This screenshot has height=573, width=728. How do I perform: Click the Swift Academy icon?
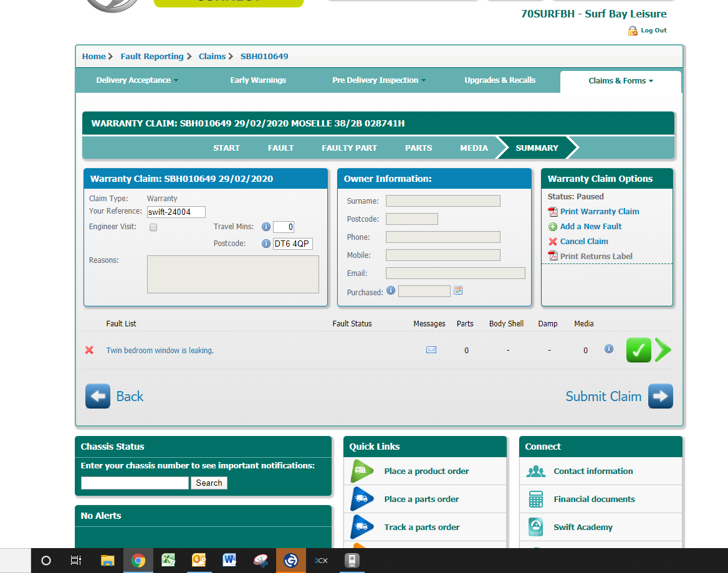pyautogui.click(x=536, y=527)
